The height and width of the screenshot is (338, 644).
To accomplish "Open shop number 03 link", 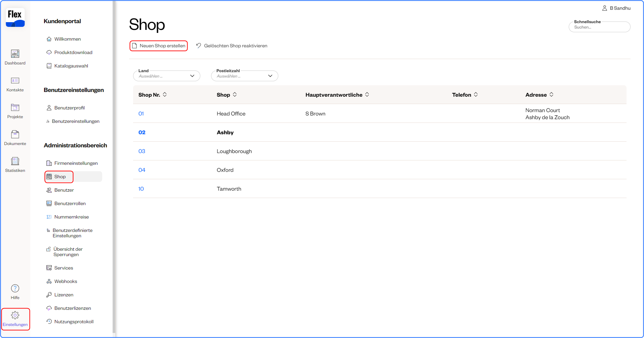I will [x=142, y=151].
